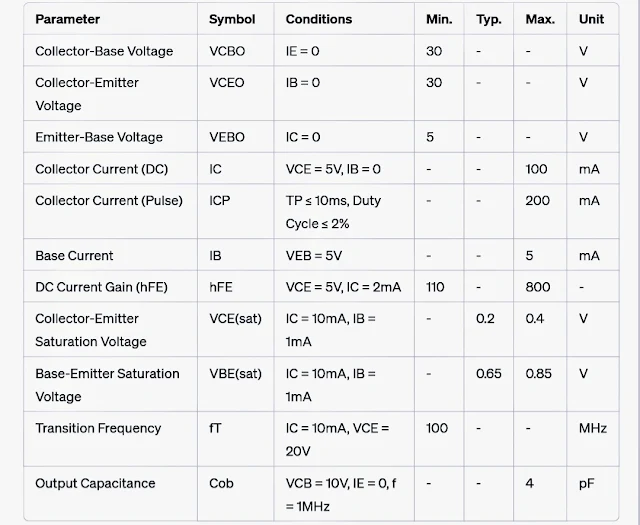Click the Typ. column header
Screen dimensions: 640x525
coord(489,19)
